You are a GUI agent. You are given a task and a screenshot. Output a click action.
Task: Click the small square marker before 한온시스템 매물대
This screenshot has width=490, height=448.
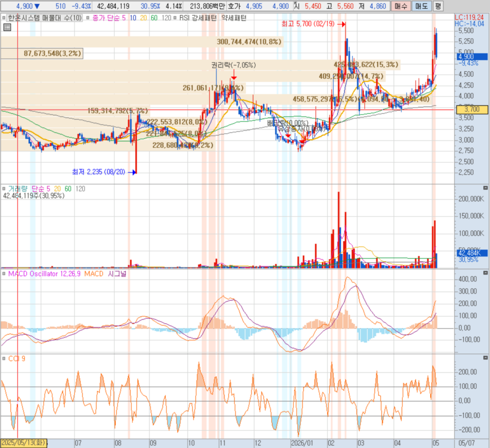pos(4,18)
